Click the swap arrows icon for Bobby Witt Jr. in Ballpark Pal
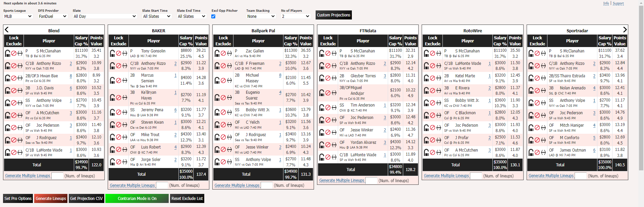Screen dimensions: 644x207 coord(229,112)
